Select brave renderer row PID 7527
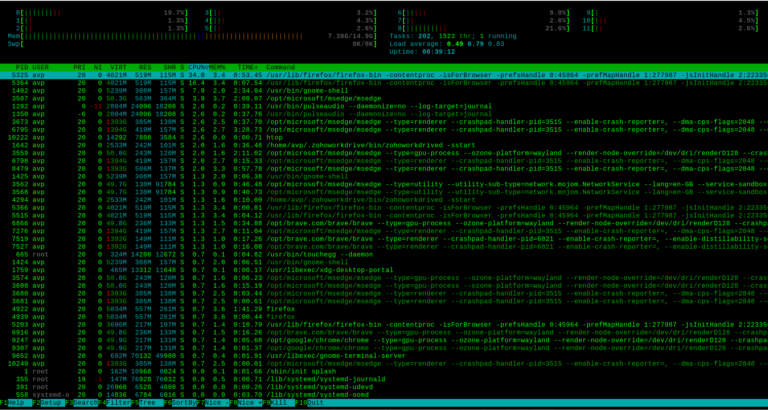This screenshot has height=410, width=768. tap(384, 247)
